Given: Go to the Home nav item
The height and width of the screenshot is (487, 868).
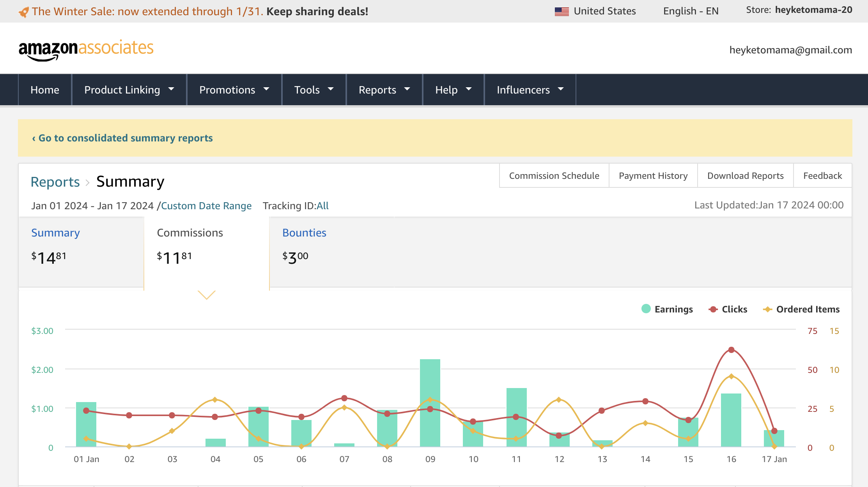Looking at the screenshot, I should point(45,90).
